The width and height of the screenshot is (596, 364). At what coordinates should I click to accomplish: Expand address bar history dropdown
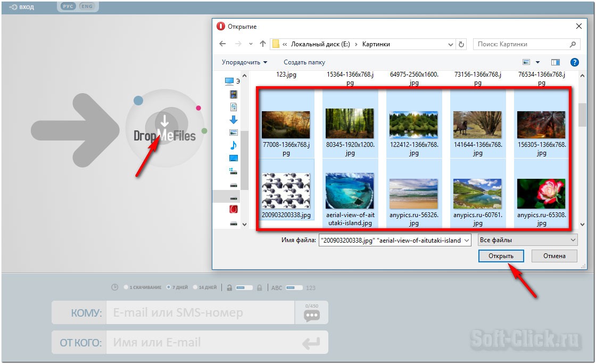[450, 45]
